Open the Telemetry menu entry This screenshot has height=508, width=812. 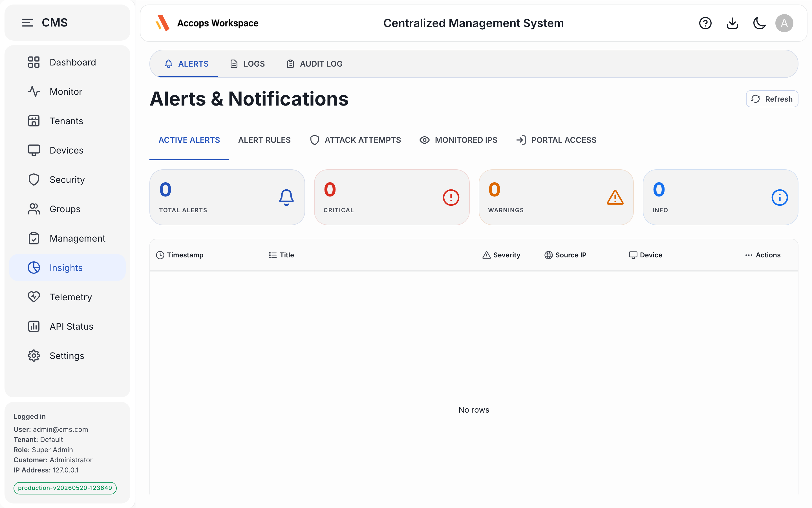coord(67,297)
